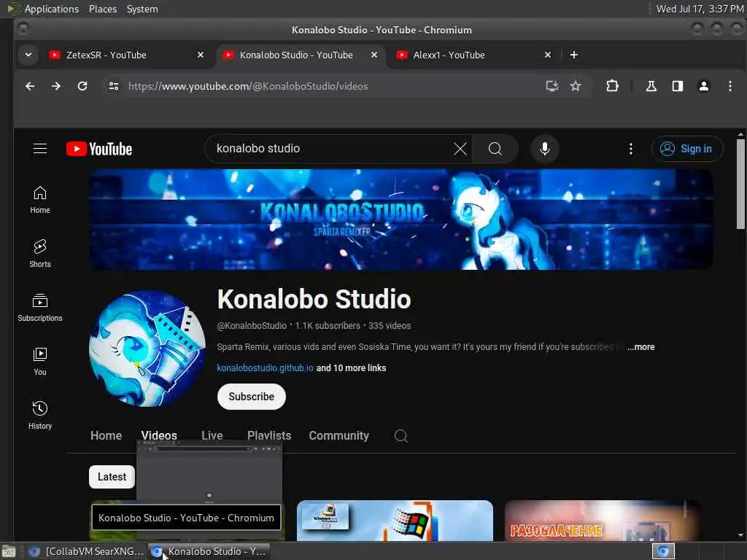Image resolution: width=747 pixels, height=560 pixels.
Task: Open Shorts in the sidebar
Action: [x=40, y=254]
